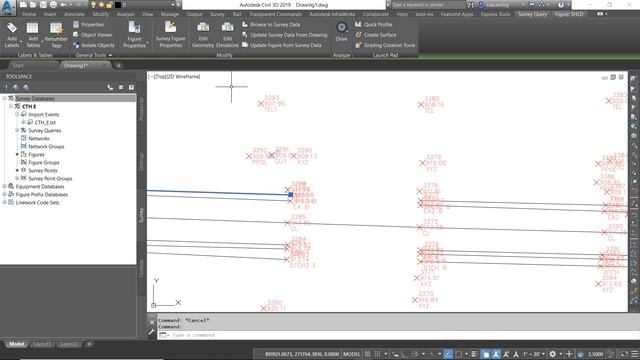Click the Plot icon in quick access toolbar
Viewport: 640px width, 360px height.
click(53, 5)
